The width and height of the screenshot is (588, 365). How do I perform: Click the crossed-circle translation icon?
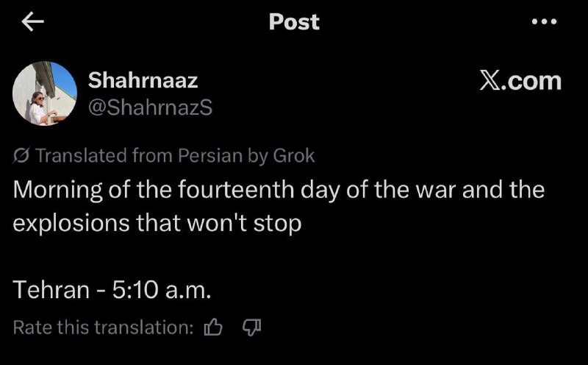point(22,156)
